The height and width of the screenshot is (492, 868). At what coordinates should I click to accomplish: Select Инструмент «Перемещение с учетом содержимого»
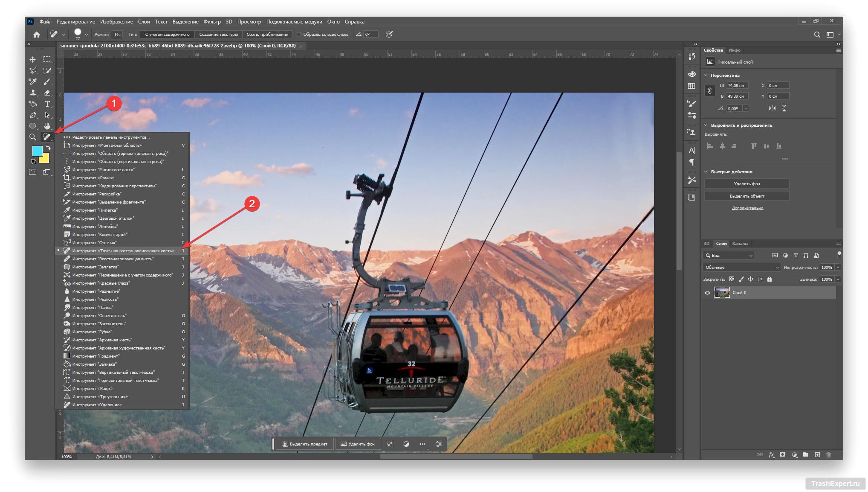[x=123, y=275]
